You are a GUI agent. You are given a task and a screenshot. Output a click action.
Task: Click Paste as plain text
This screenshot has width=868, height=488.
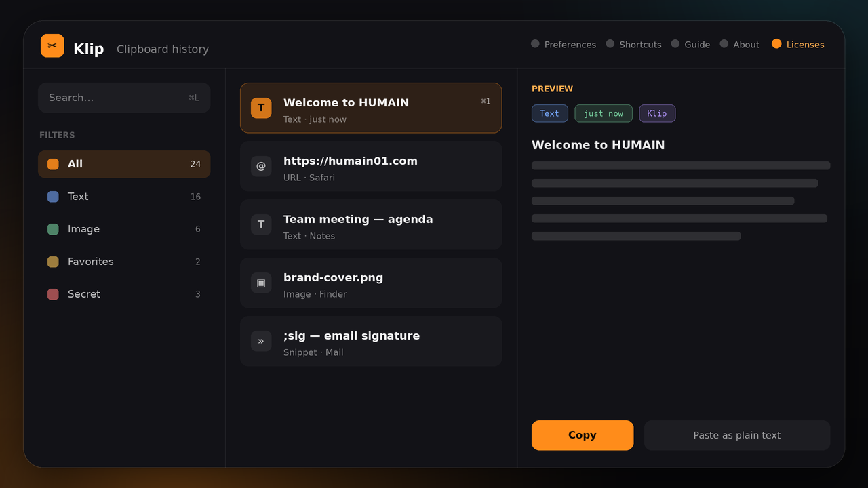tap(737, 435)
